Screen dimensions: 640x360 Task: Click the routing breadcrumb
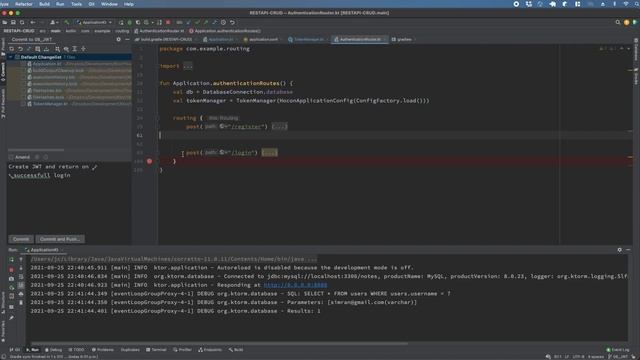(x=122, y=31)
